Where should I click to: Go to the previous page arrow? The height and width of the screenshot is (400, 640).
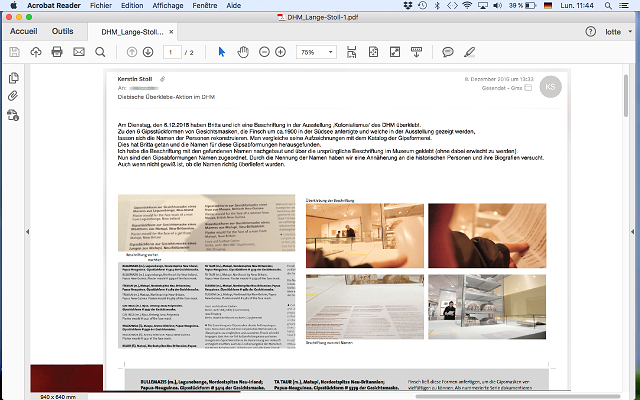[x=131, y=52]
